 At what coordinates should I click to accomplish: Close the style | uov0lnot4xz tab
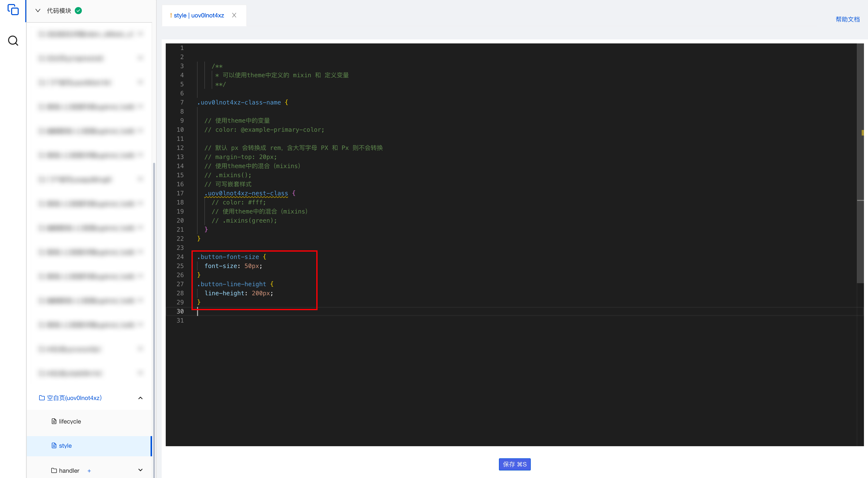[234, 15]
